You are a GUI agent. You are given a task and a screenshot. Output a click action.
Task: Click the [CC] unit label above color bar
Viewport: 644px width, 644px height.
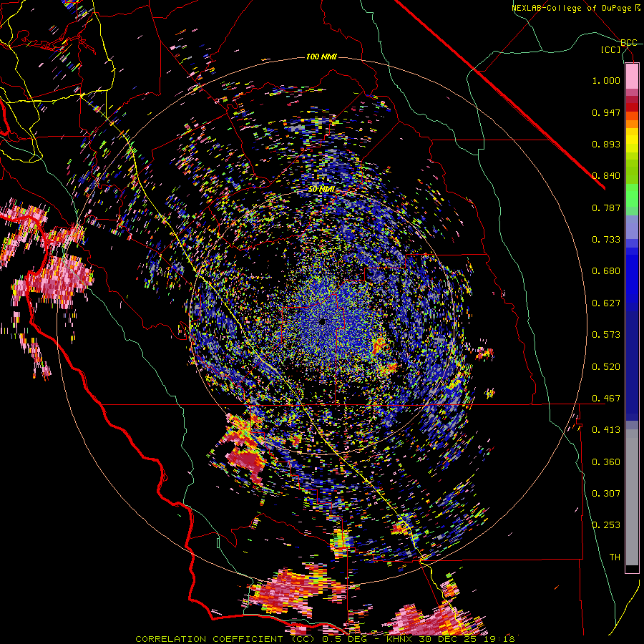611,49
